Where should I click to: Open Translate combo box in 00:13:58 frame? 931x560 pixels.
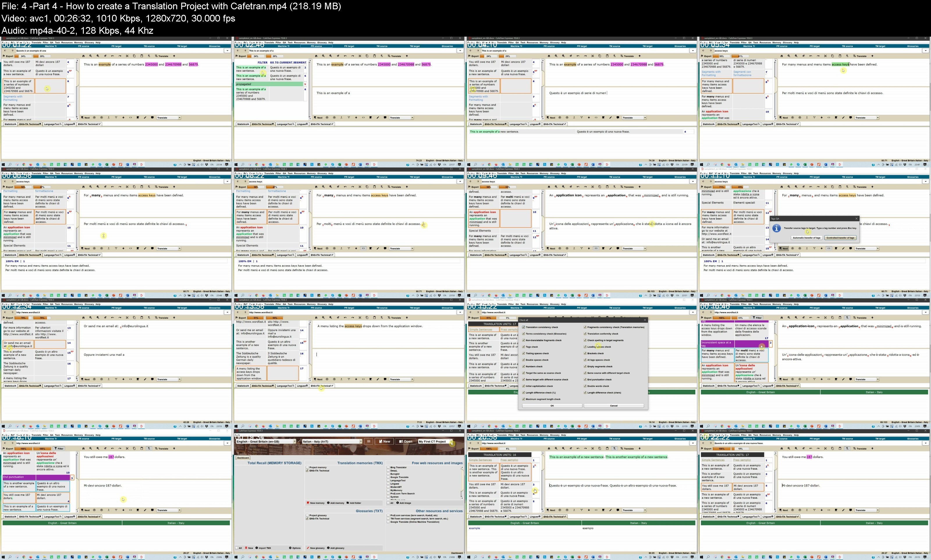[401, 380]
